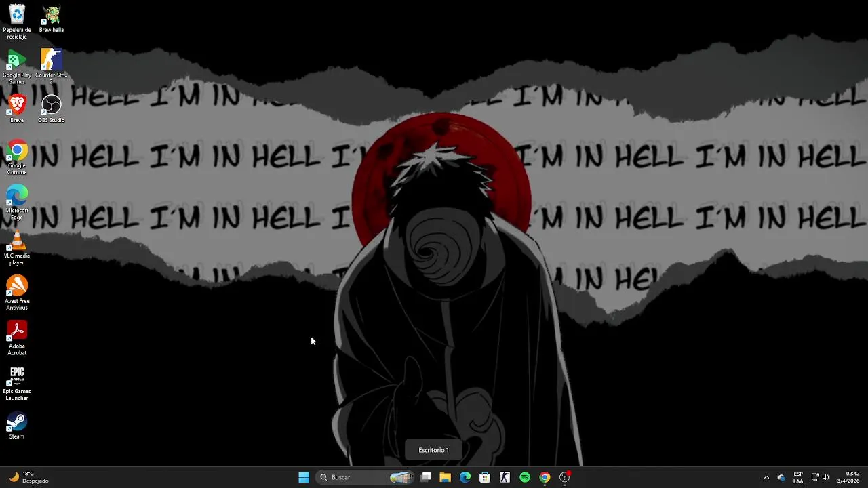Switch to Google Chrome in the taskbar
Screen dimensions: 868x488
click(x=545, y=477)
